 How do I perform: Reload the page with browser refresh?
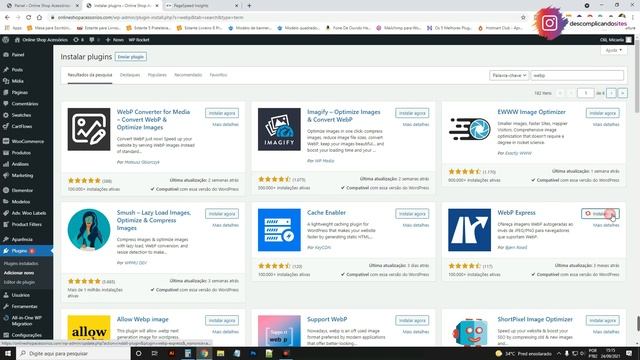[29, 18]
